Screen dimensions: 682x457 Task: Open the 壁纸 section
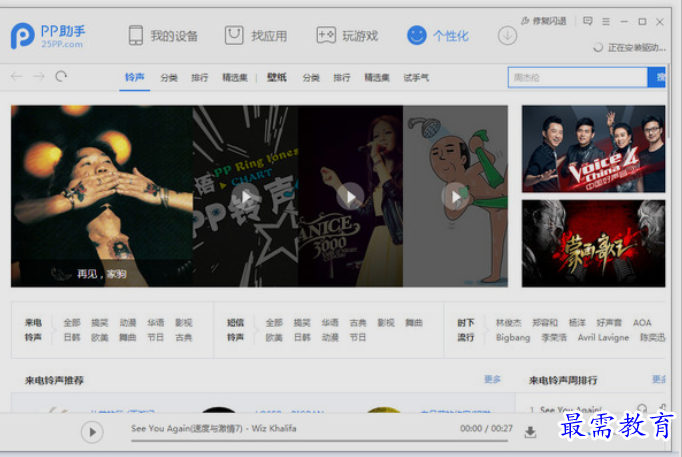277,77
